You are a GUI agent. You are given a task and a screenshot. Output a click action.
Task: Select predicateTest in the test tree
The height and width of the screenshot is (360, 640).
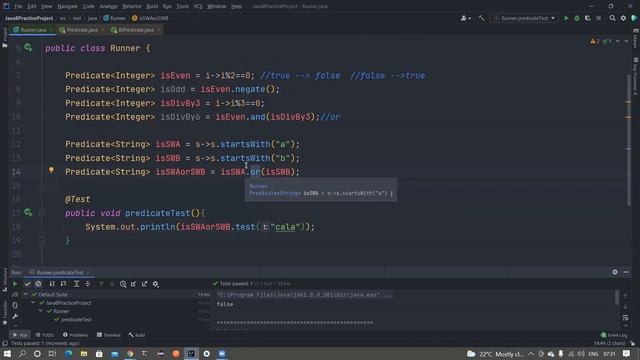click(76, 320)
